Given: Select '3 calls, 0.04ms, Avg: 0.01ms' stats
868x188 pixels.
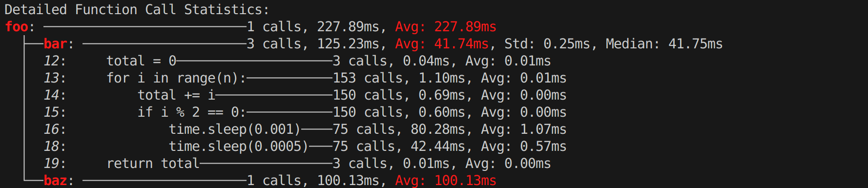Looking at the screenshot, I should pyautogui.click(x=442, y=61).
